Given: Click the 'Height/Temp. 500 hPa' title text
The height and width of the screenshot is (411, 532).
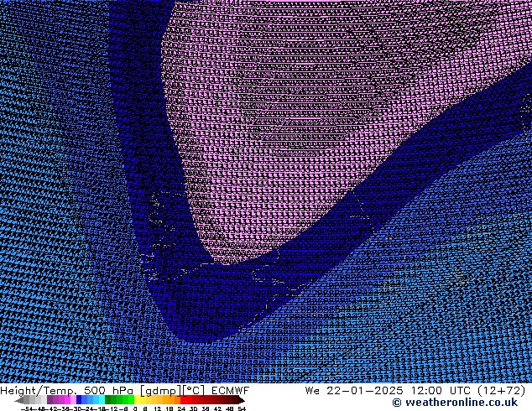Looking at the screenshot, I should point(67,391).
